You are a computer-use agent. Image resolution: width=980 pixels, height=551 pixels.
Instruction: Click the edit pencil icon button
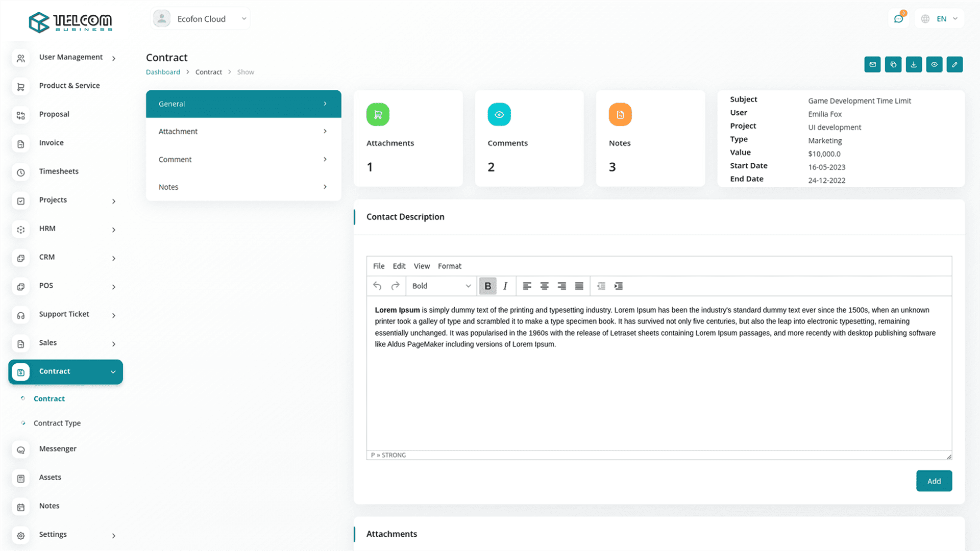954,65
